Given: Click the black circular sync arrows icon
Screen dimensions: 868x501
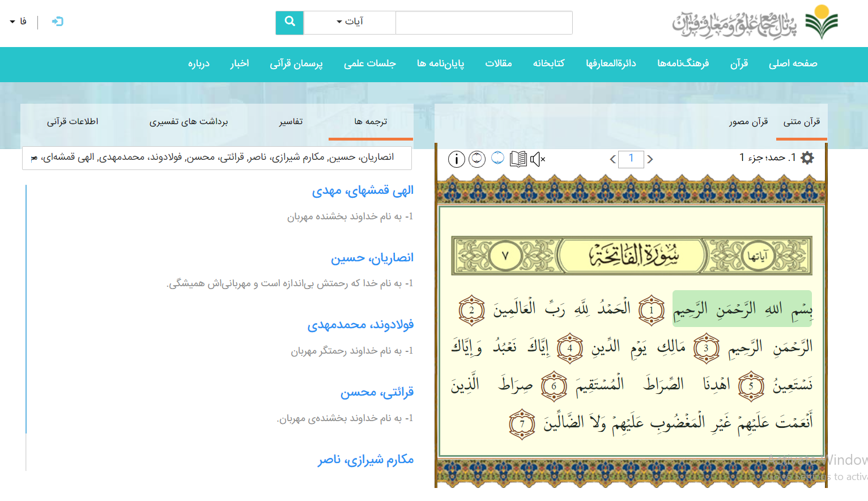Looking at the screenshot, I should 477,159.
